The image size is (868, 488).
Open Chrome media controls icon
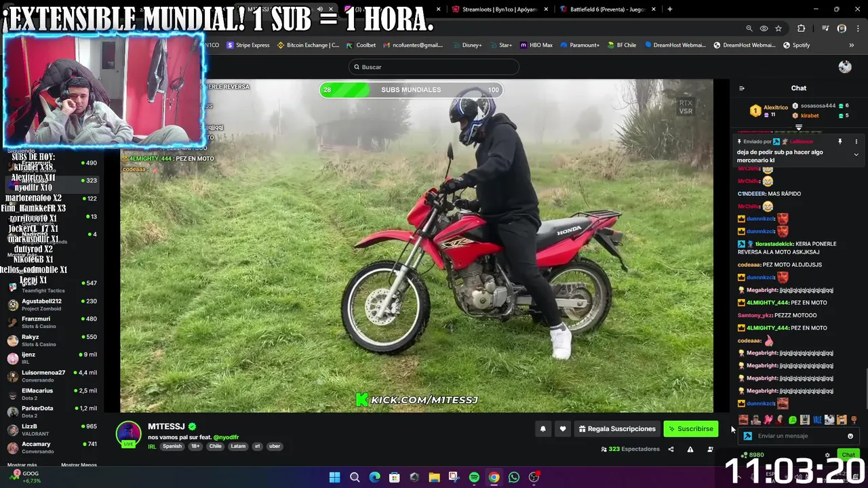click(825, 28)
